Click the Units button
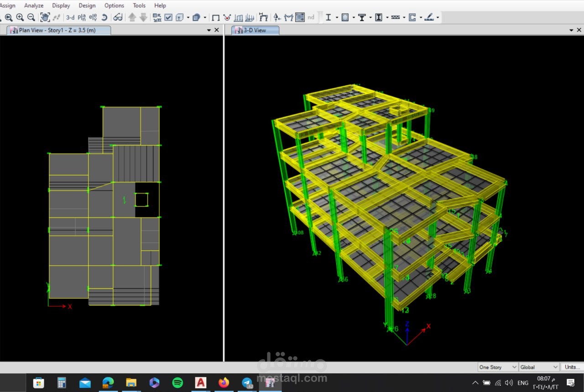Image resolution: width=584 pixels, height=392 pixels. point(572,367)
